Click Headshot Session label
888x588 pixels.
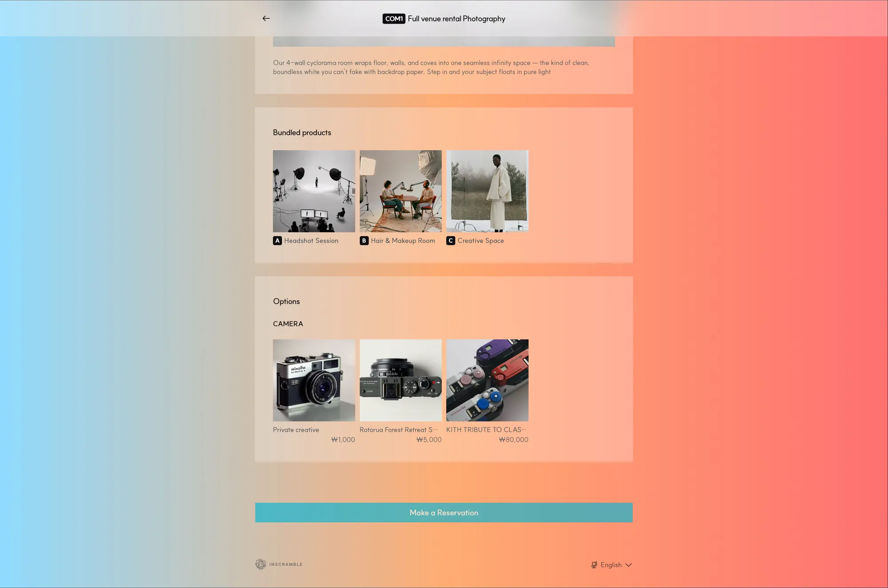311,241
